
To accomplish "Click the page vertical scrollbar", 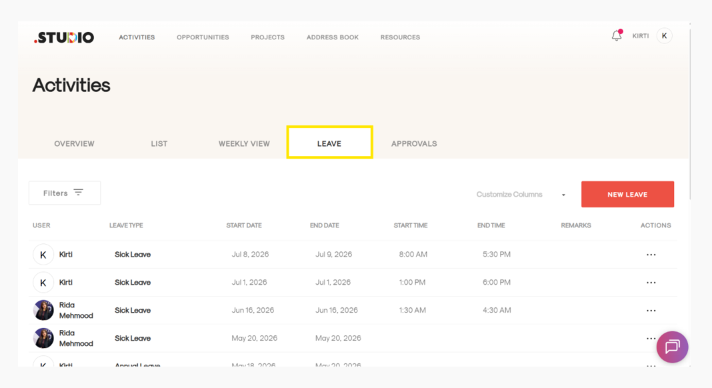I will pyautogui.click(x=690, y=111).
